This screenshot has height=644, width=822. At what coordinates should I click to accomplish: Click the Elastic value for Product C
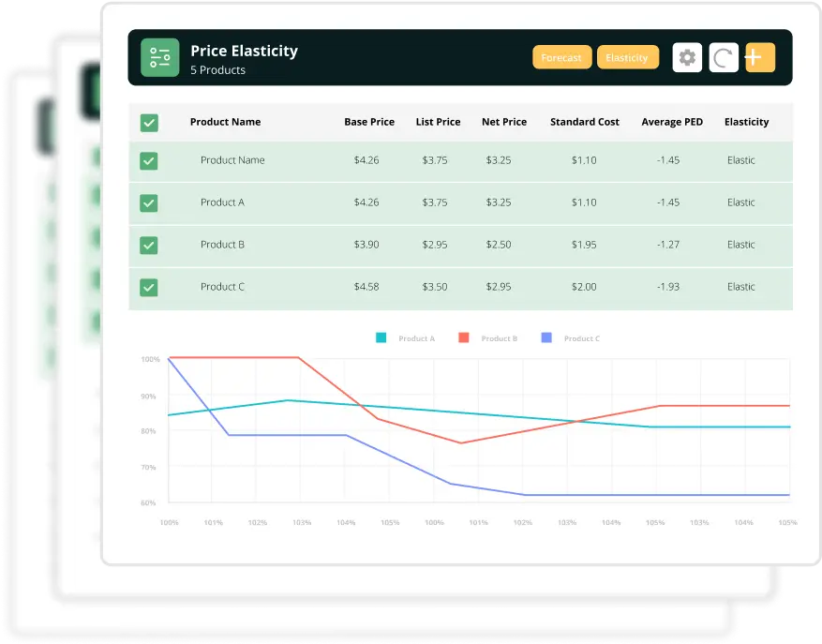click(740, 287)
